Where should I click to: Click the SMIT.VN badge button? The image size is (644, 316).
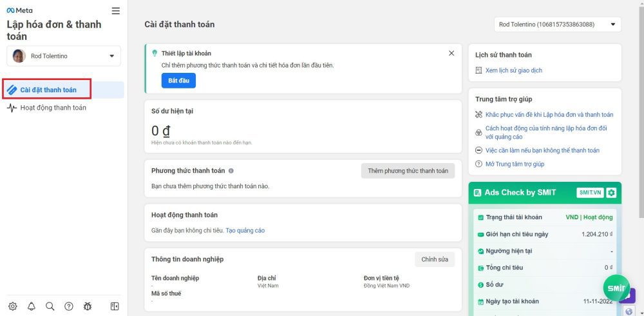point(590,193)
